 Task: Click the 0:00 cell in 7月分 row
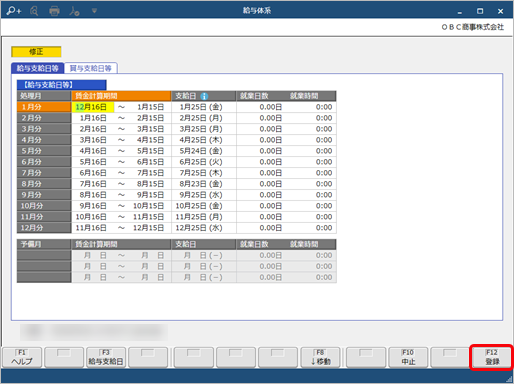324,173
